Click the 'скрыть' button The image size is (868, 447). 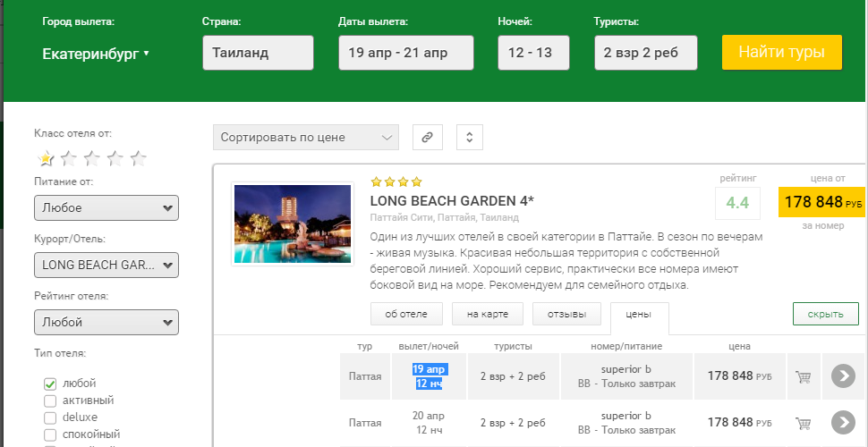825,314
